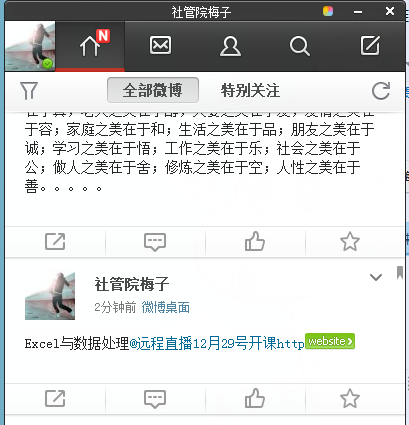The width and height of the screenshot is (409, 425).
Task: Like the Excel course post
Action: [x=255, y=398]
